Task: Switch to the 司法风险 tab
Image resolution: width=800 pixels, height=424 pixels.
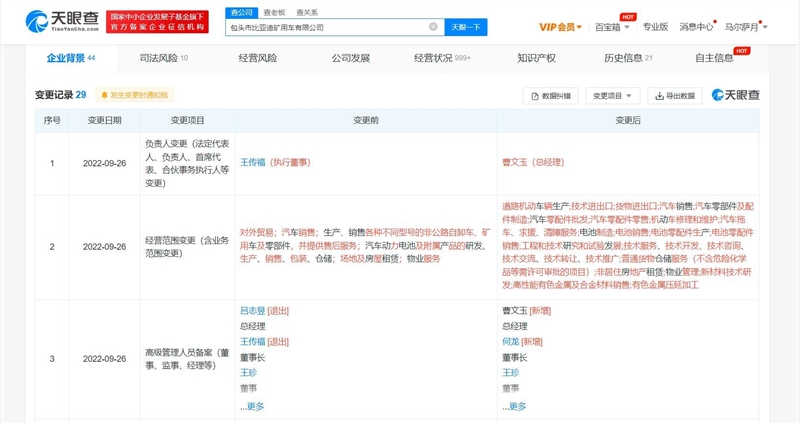Action: (x=162, y=58)
